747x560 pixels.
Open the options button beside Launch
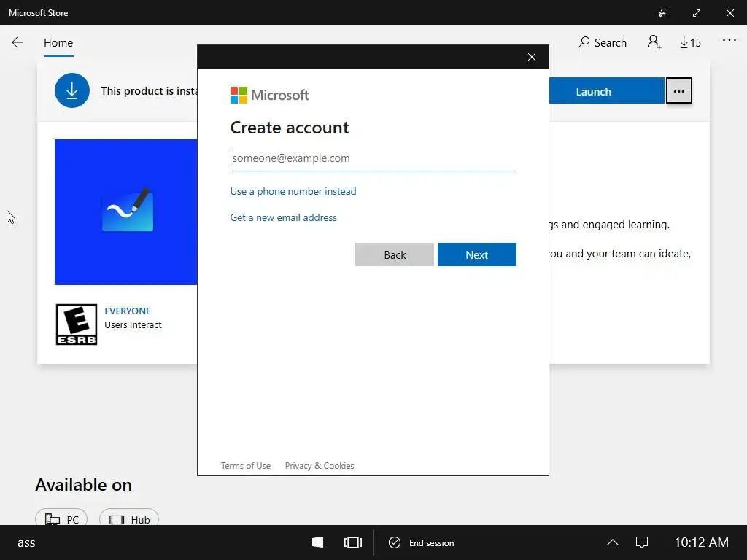[679, 91]
